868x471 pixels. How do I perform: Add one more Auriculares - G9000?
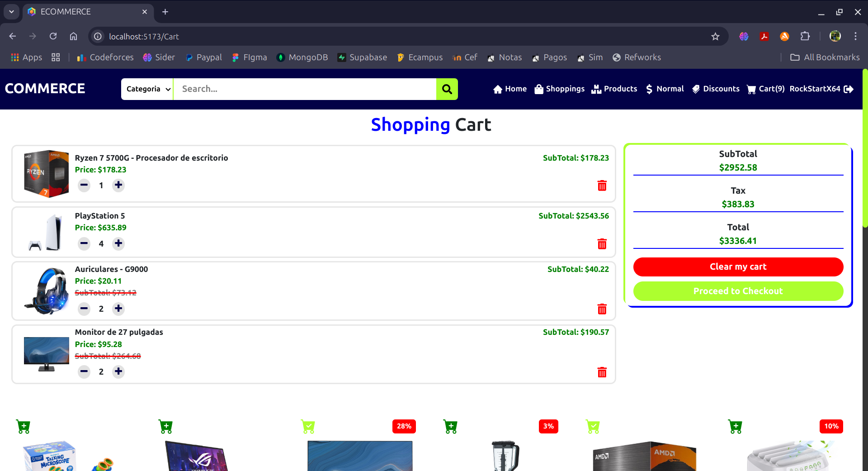pyautogui.click(x=118, y=309)
